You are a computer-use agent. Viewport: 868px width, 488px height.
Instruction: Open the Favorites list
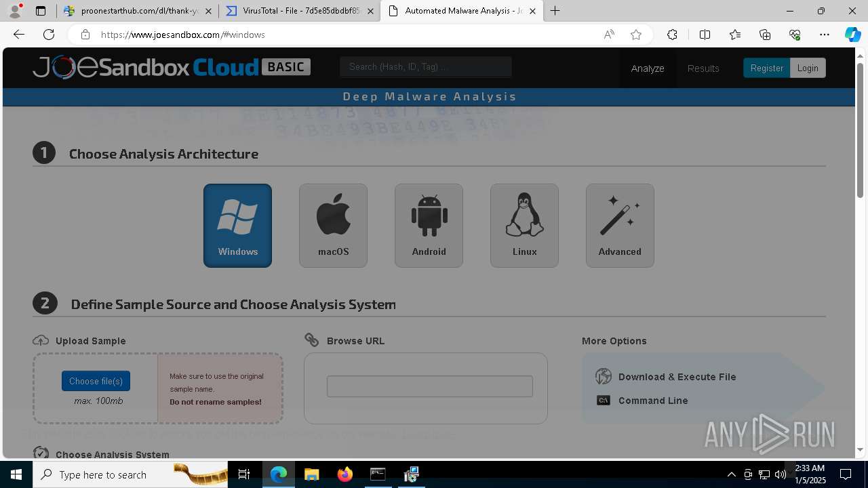click(735, 35)
